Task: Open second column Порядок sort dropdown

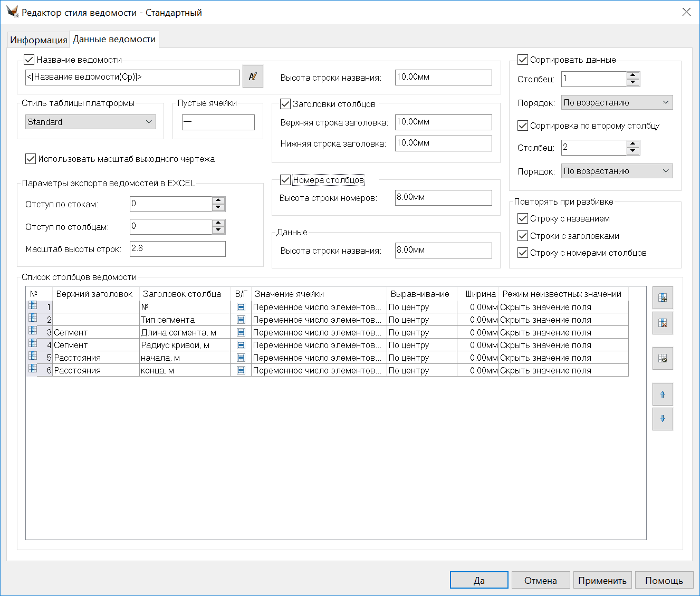Action: pos(617,171)
